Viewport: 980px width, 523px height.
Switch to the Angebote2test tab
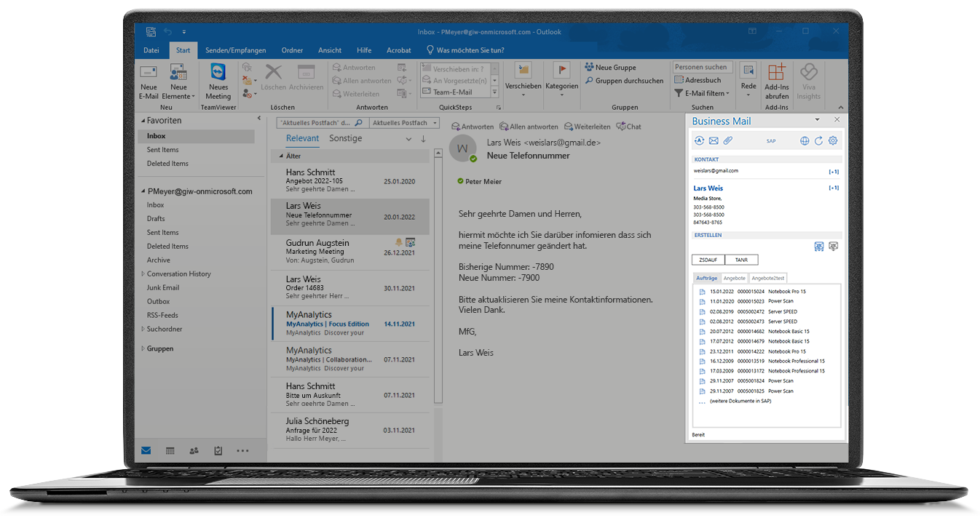(x=767, y=278)
